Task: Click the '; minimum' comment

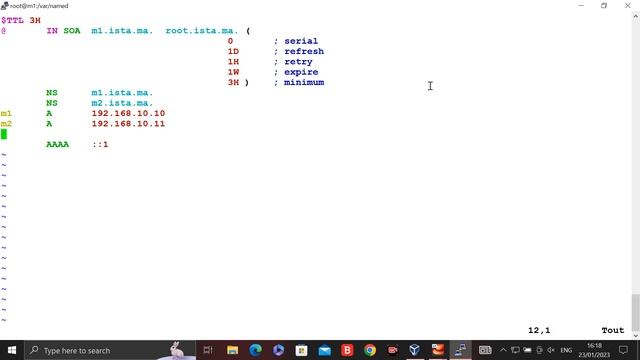Action: [x=299, y=82]
